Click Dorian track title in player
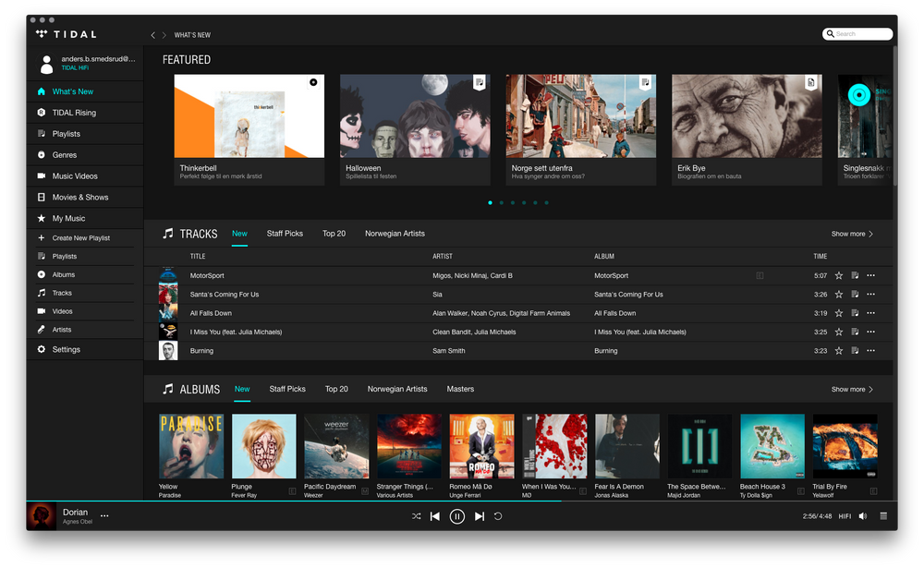 [76, 512]
